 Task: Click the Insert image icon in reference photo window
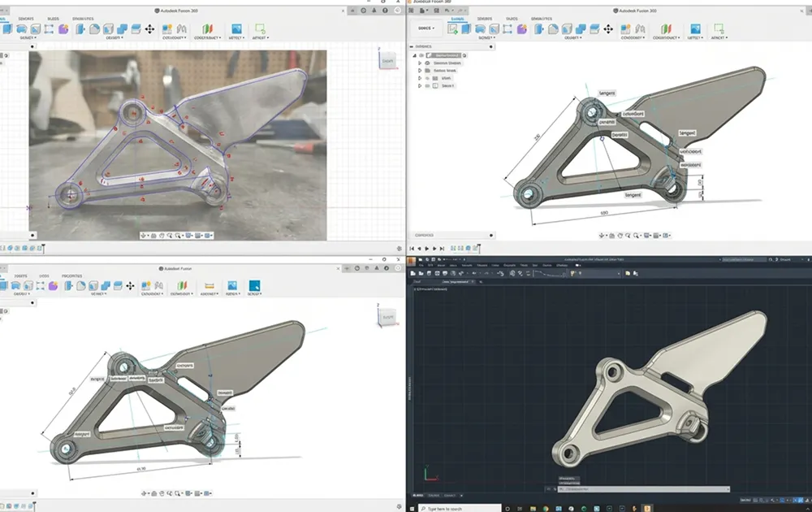236,28
